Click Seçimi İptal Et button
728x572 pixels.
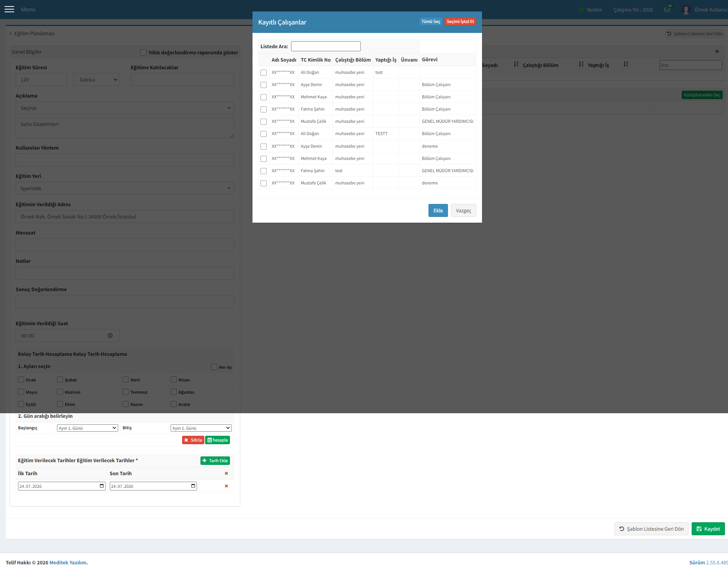click(x=460, y=22)
